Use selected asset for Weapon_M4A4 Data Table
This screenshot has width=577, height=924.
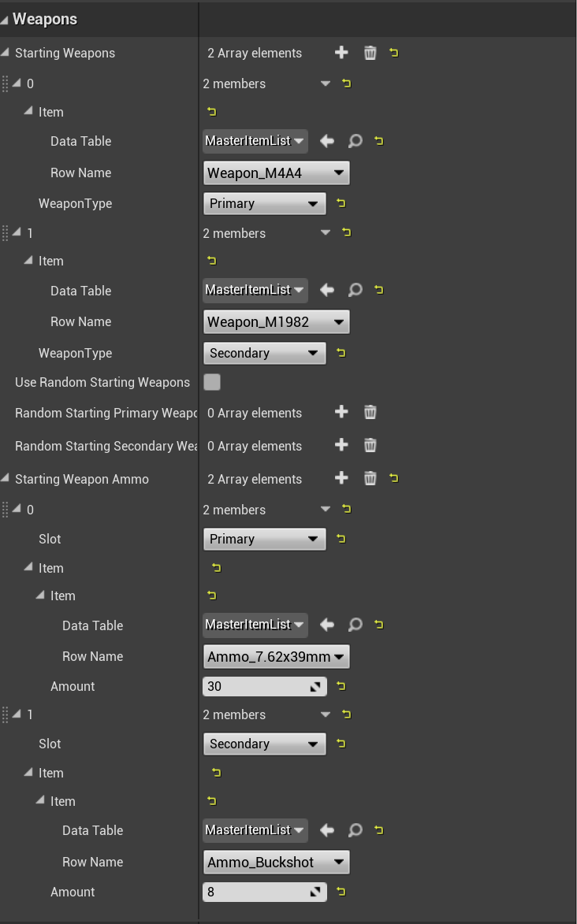[327, 141]
